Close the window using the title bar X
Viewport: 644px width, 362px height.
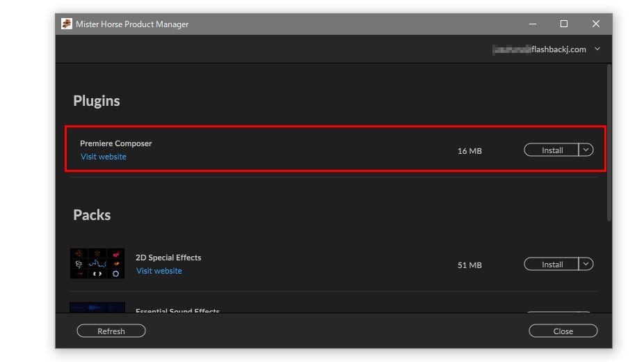point(595,24)
